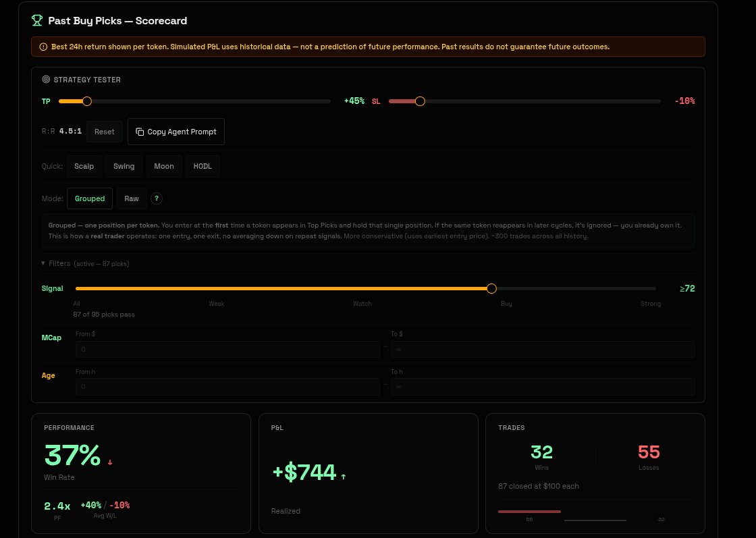Click the Signal threshold slider handle

(491, 288)
